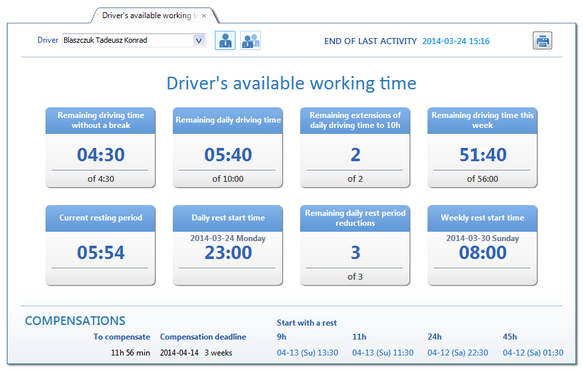Select the Current resting period tile
583x371 pixels.
100,245
